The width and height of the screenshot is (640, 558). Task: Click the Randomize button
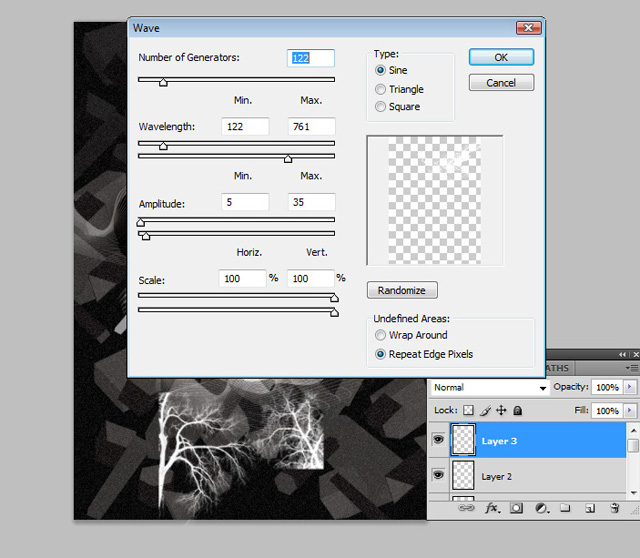coord(402,290)
